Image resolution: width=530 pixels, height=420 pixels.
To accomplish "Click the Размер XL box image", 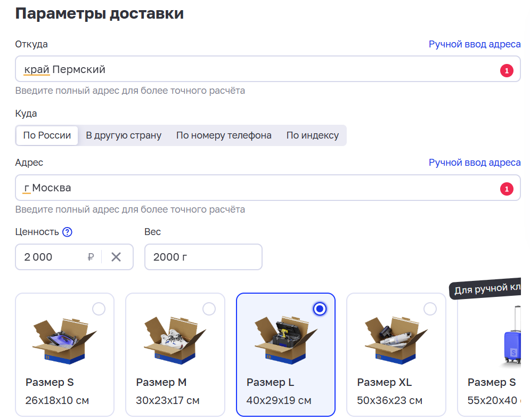I will pos(396,338).
